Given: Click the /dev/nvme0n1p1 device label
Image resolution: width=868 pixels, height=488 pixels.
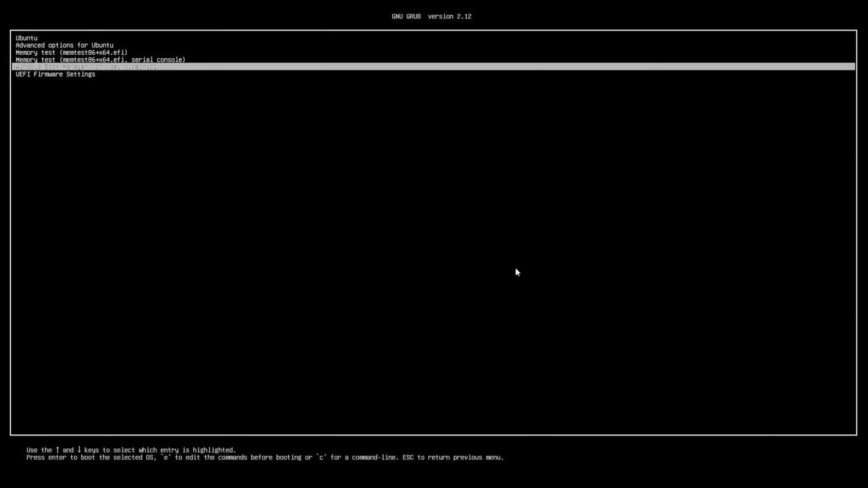Looking at the screenshot, I should [x=129, y=67].
